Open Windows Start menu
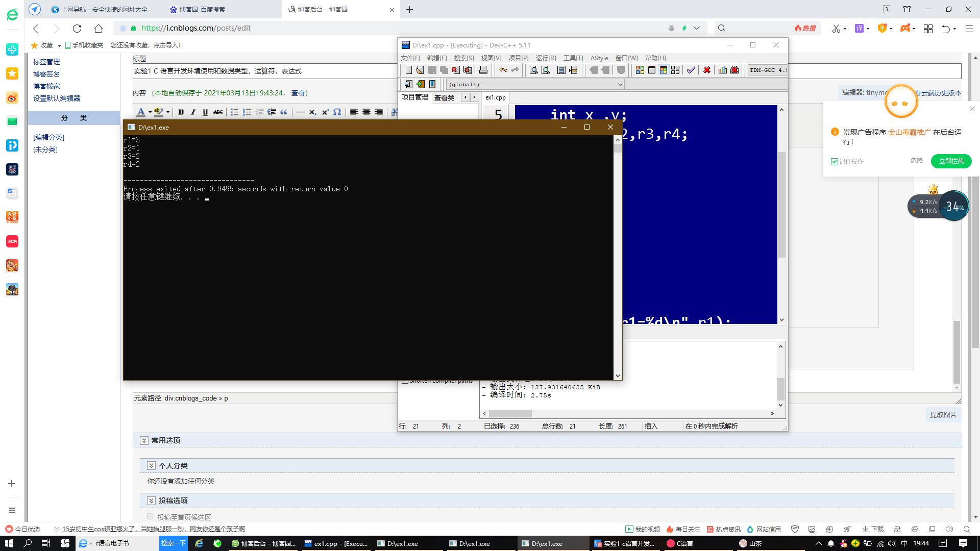 pyautogui.click(x=9, y=543)
